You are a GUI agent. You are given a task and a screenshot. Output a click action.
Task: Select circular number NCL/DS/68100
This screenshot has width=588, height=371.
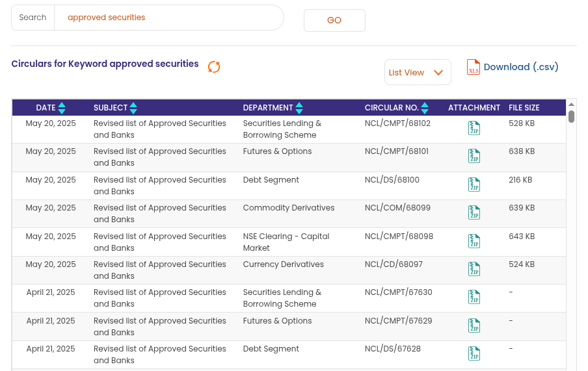point(392,180)
